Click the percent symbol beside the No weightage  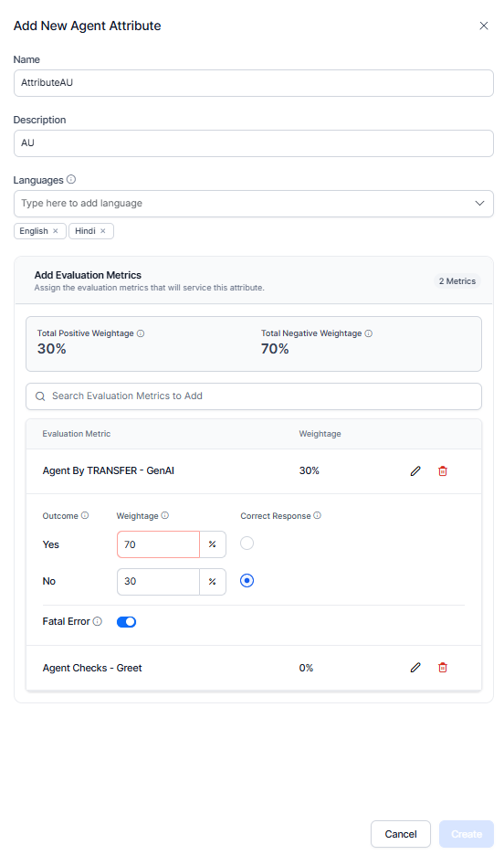[213, 582]
